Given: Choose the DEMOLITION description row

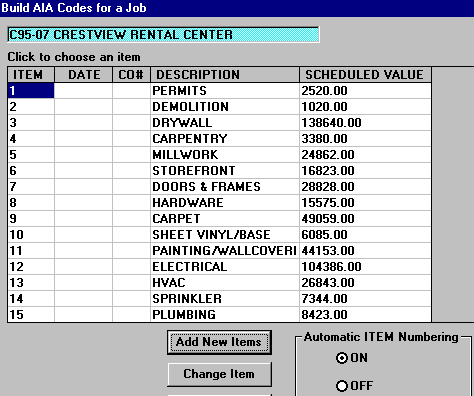Looking at the screenshot, I should point(225,107).
